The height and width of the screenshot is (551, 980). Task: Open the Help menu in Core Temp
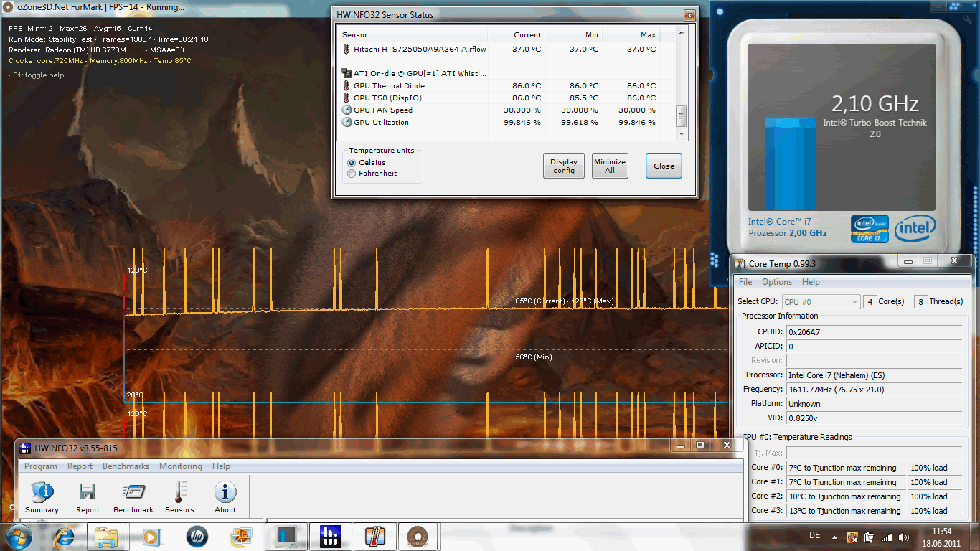pyautogui.click(x=811, y=282)
